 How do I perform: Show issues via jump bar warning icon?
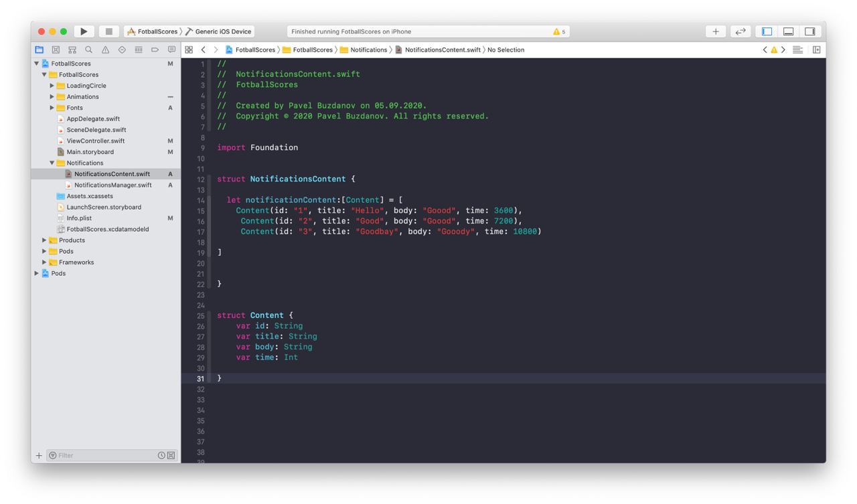click(774, 50)
